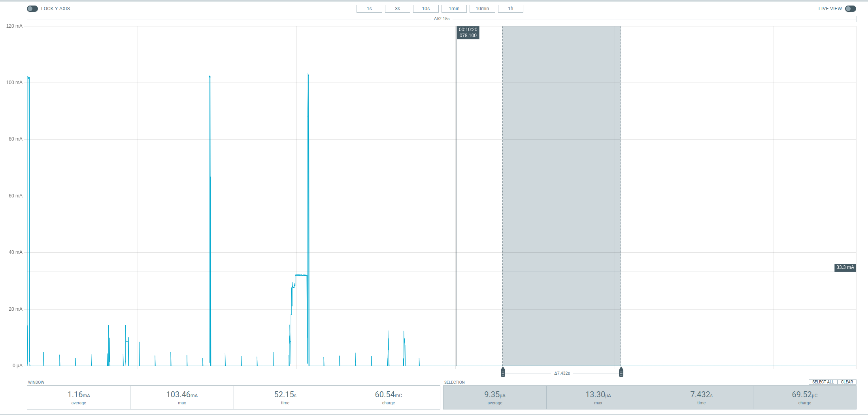868x415 pixels.
Task: Pick the 10min window preset
Action: click(482, 9)
